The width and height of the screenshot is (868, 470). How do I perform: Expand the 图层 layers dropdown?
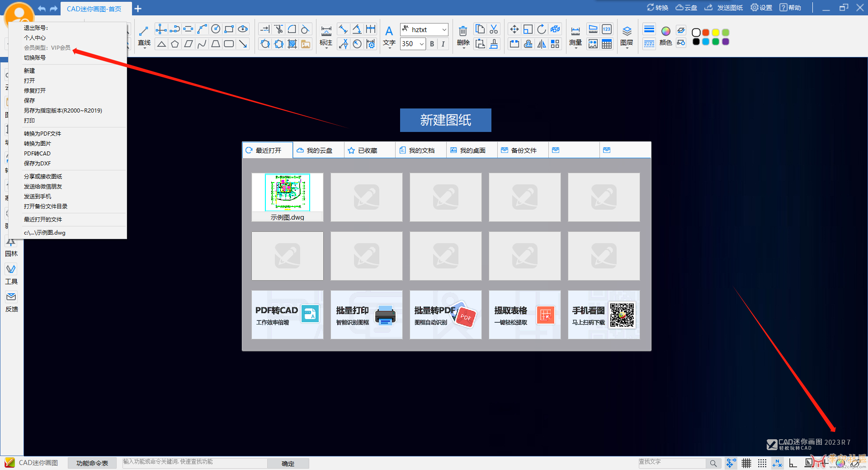pos(627,47)
